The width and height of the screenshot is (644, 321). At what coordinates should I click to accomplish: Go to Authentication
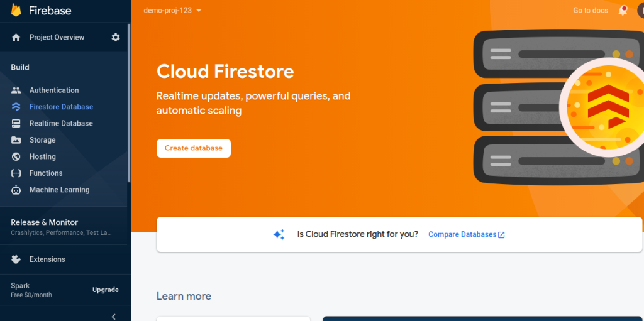[x=54, y=90]
